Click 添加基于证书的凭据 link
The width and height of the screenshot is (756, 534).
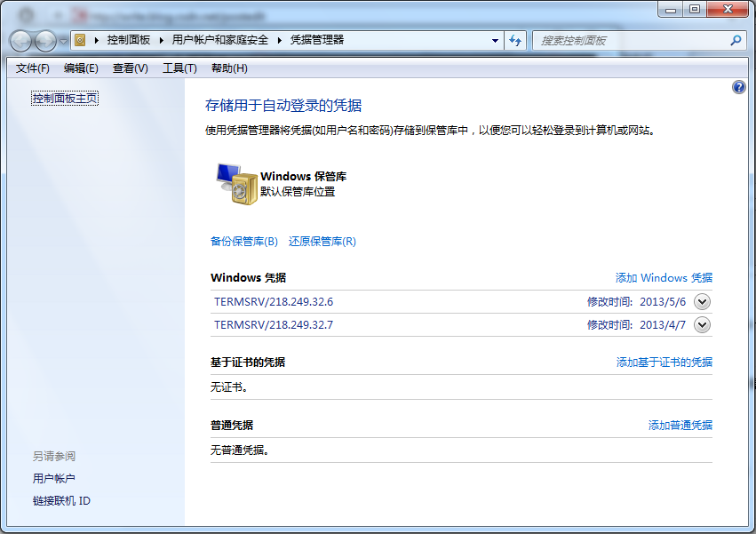(x=664, y=363)
